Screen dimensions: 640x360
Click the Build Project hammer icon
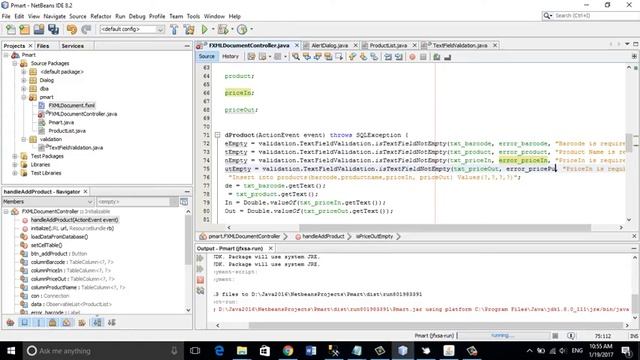pyautogui.click(x=174, y=29)
